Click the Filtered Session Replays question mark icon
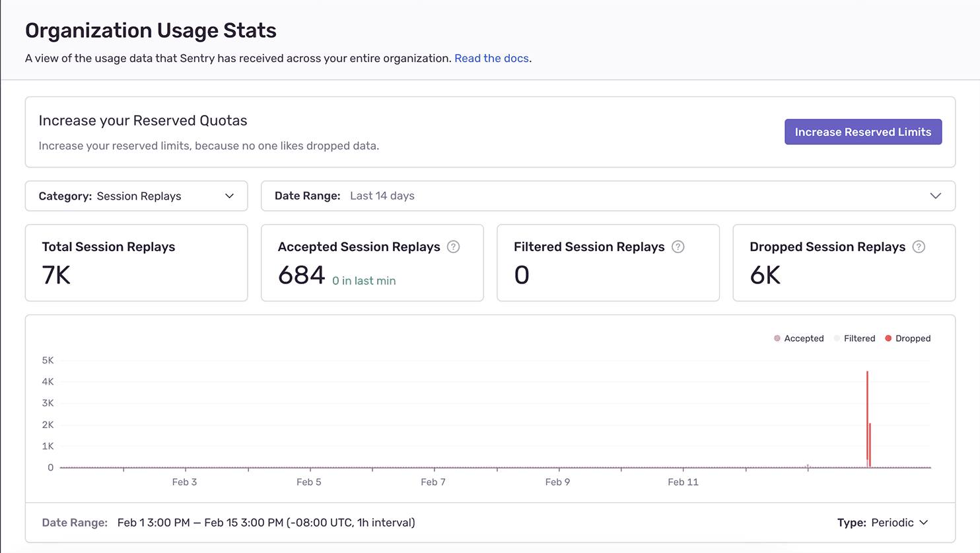Image resolution: width=980 pixels, height=553 pixels. pyautogui.click(x=678, y=247)
